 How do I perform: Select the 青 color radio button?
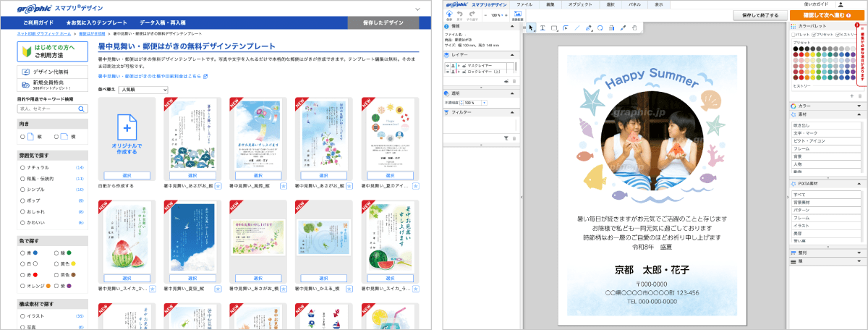click(x=22, y=253)
